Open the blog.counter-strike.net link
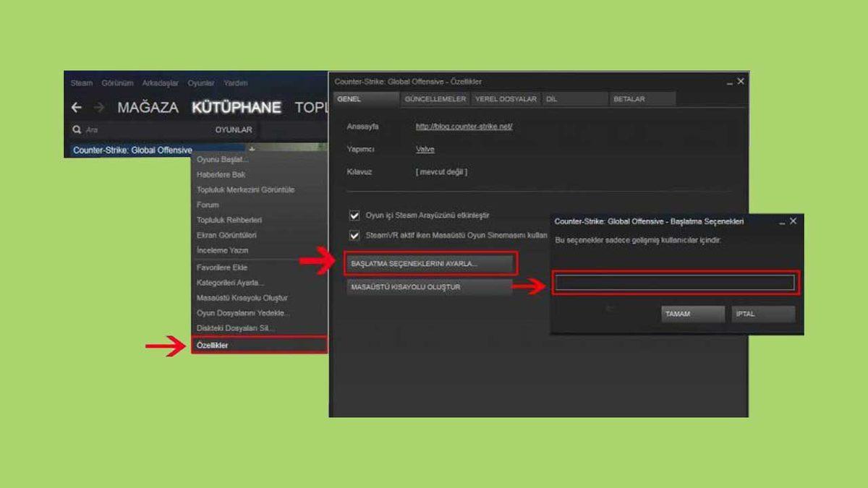 click(464, 127)
